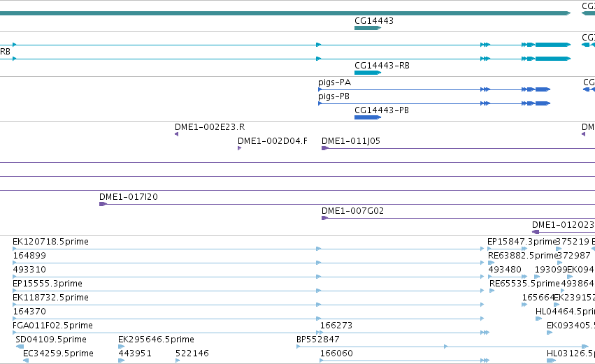
Task: Select DME1-002D04.F feature label
Action: click(x=273, y=141)
